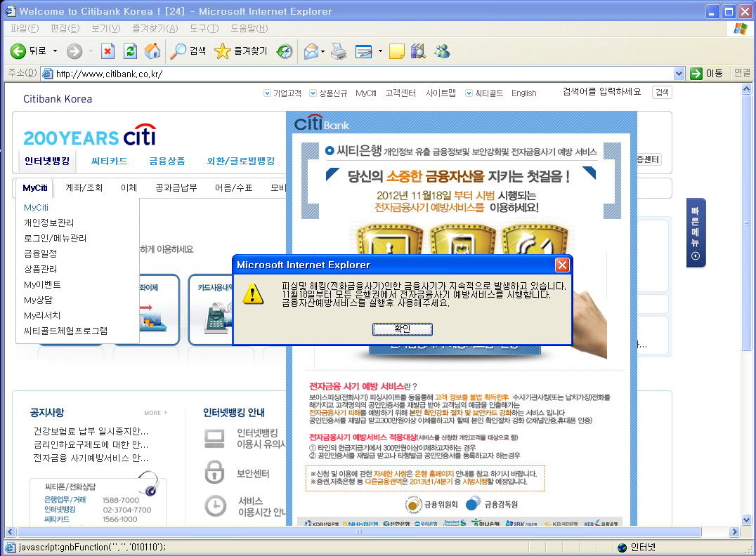Image resolution: width=756 pixels, height=556 pixels.
Task: Click the page icon in address bar
Action: click(x=47, y=74)
